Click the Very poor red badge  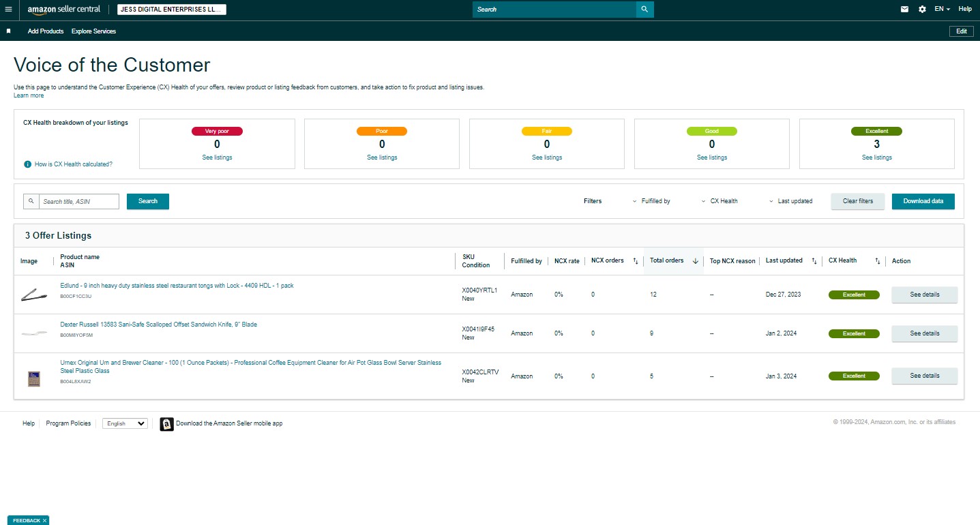(217, 131)
